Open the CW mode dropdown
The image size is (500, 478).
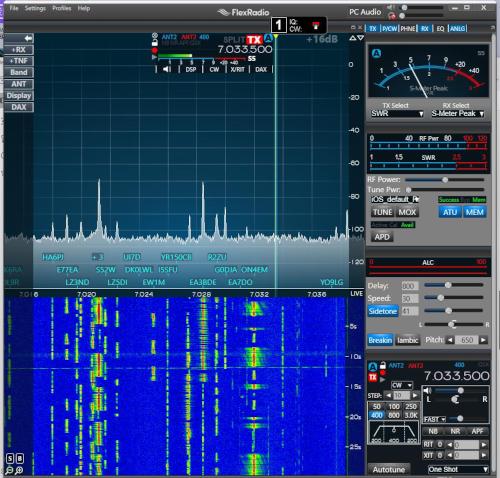click(x=401, y=385)
